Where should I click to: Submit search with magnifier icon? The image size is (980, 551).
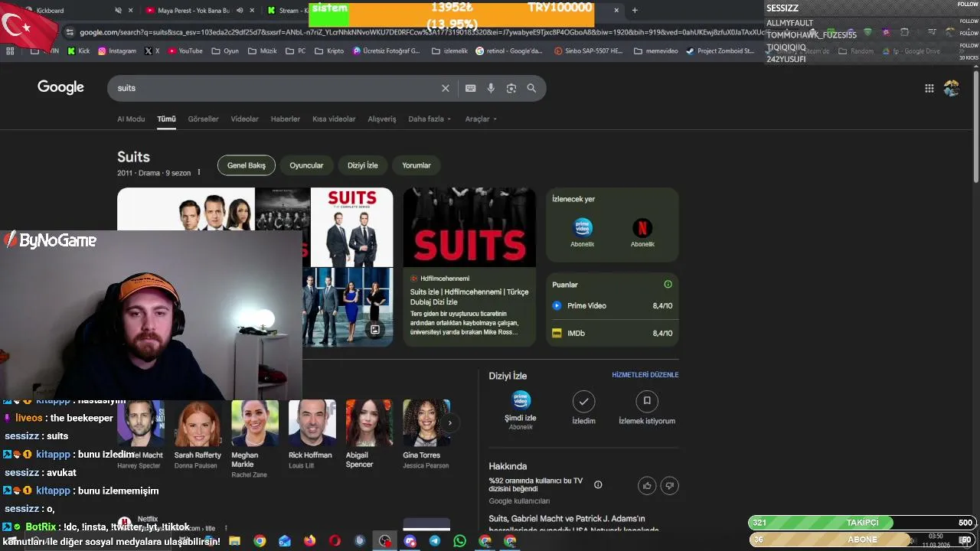point(531,88)
